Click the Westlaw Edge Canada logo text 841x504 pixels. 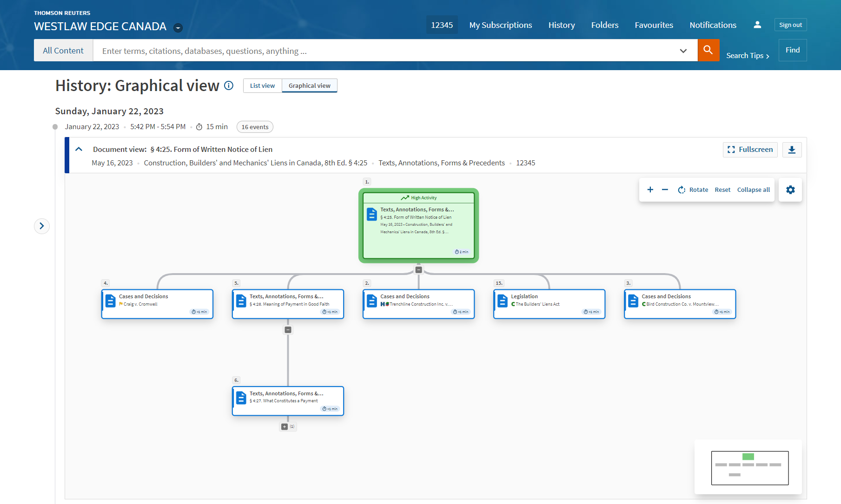click(x=100, y=26)
